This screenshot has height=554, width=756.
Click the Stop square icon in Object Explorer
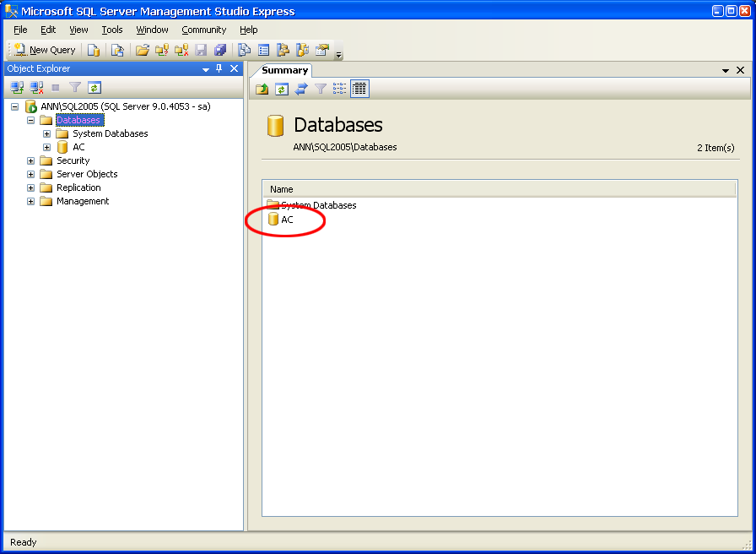point(56,88)
